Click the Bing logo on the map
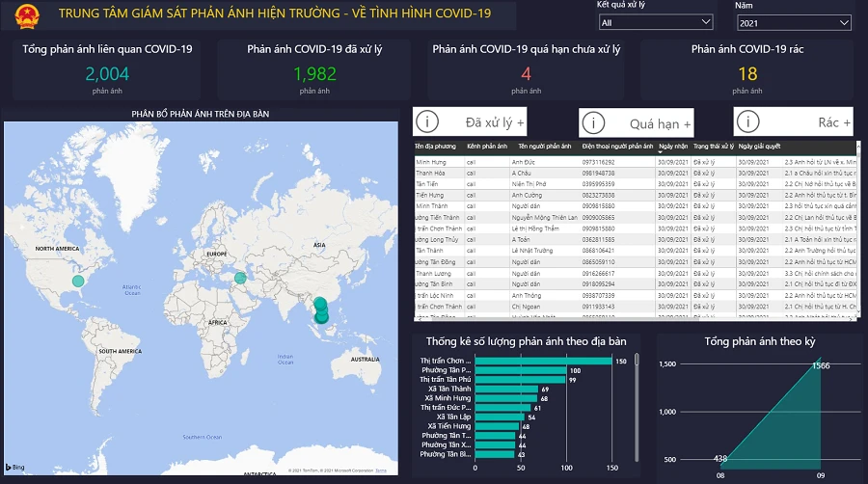Image resolution: width=868 pixels, height=484 pixels. [17, 468]
